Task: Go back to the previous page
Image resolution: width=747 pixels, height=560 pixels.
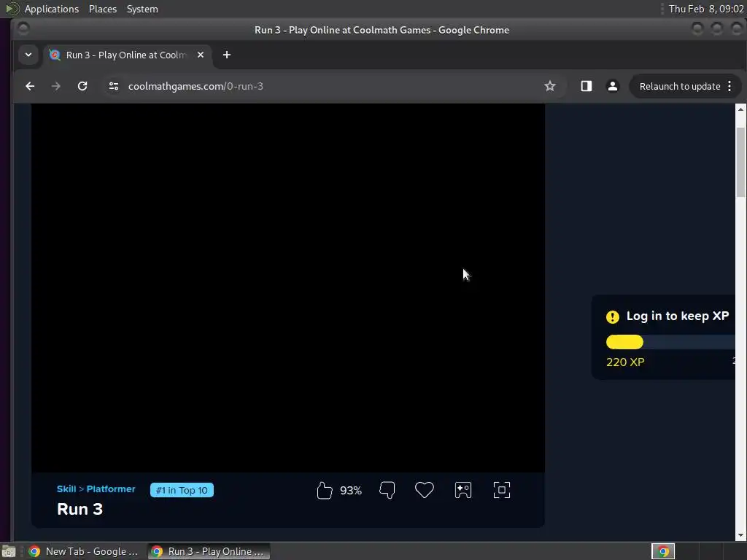Action: (x=30, y=86)
